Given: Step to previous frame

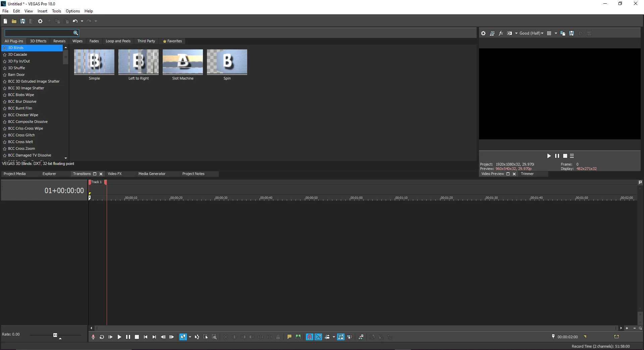Looking at the screenshot, I should point(163,337).
